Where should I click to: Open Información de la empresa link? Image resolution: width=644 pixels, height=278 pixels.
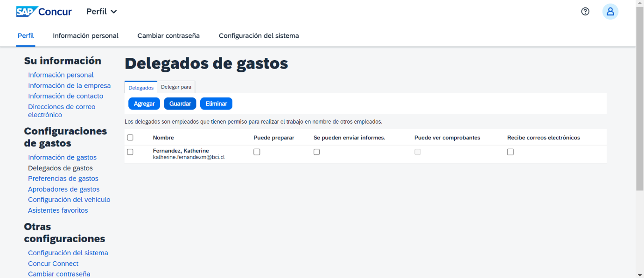pyautogui.click(x=70, y=86)
